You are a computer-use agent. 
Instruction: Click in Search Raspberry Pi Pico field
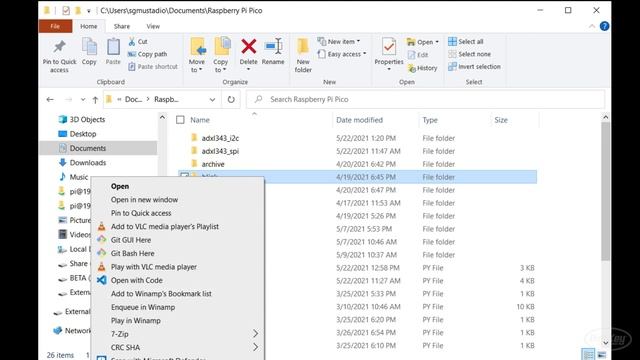click(425, 99)
